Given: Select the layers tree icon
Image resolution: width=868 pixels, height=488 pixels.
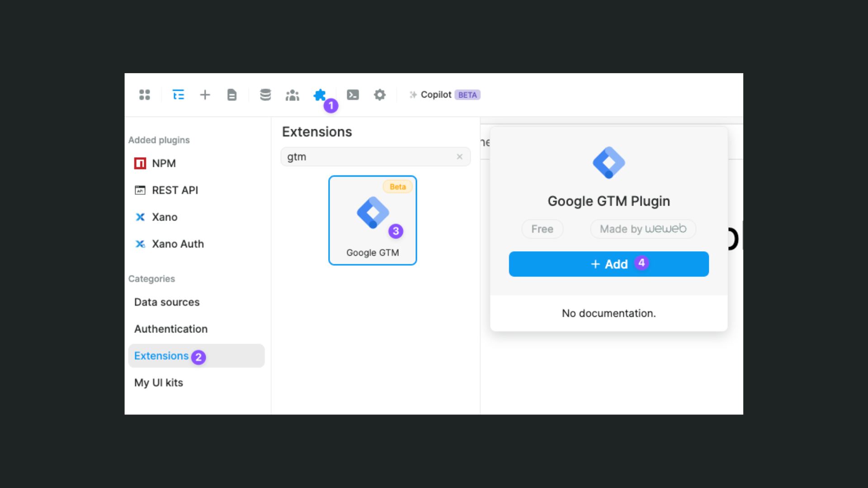Looking at the screenshot, I should coord(179,95).
